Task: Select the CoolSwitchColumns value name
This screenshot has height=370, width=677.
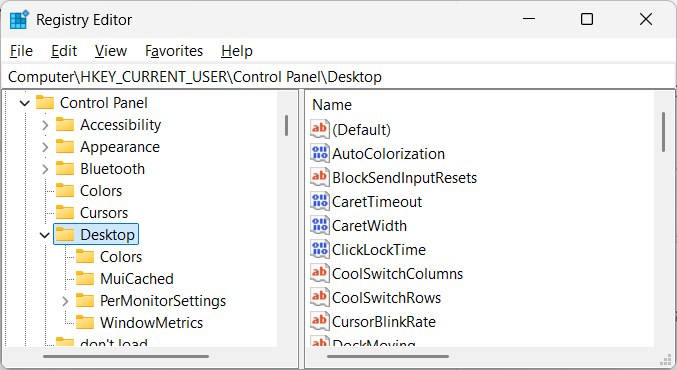Action: [398, 274]
